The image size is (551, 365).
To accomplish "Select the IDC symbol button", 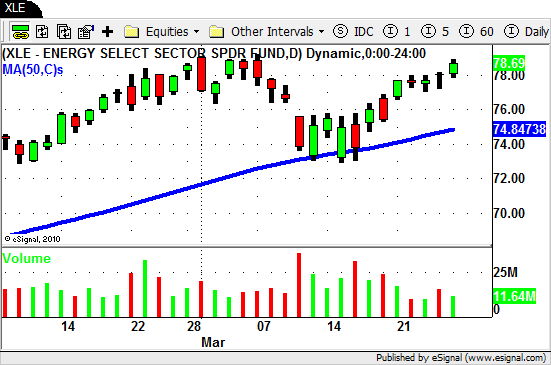I will click(x=353, y=32).
